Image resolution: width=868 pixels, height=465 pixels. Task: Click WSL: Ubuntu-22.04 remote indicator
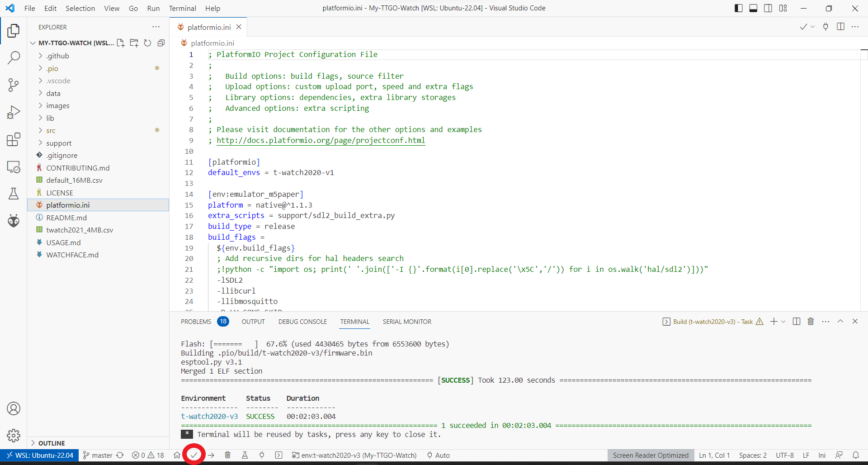coord(40,455)
